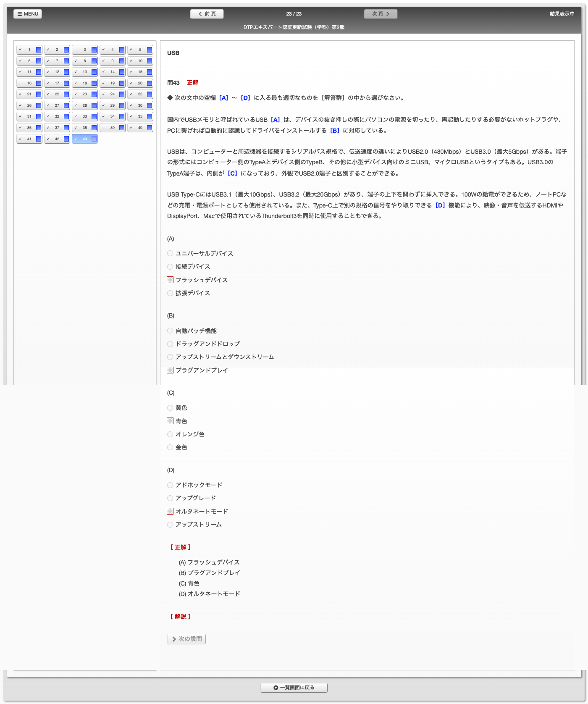The image size is (588, 704).
Task: Open question 42 tile in navigator
Action: point(57,139)
